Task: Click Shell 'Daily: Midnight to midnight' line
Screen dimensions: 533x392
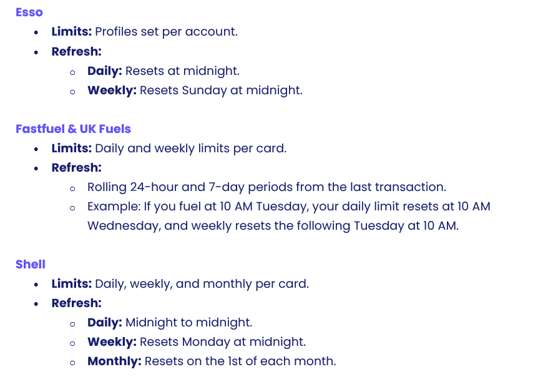Action: click(170, 323)
